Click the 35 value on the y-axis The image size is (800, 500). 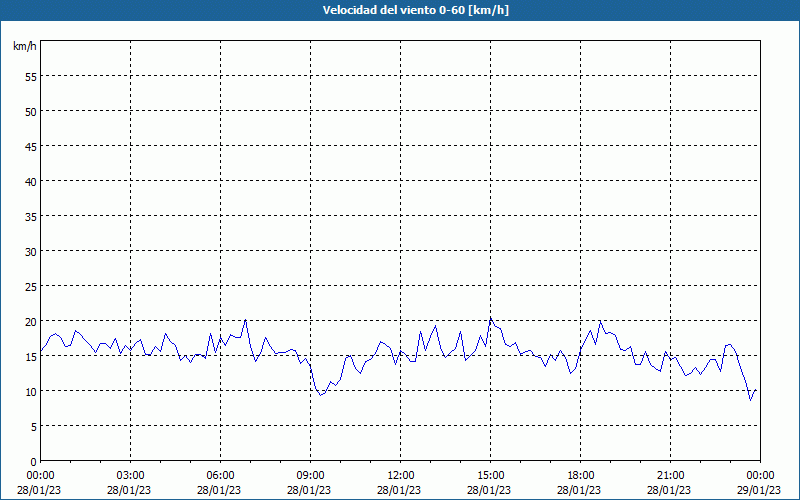point(31,217)
